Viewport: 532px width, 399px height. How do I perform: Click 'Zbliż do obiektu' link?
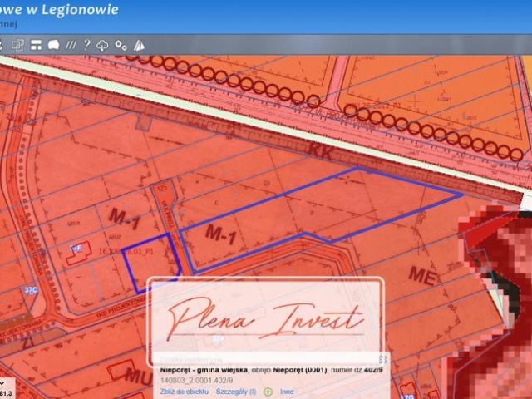point(185,392)
